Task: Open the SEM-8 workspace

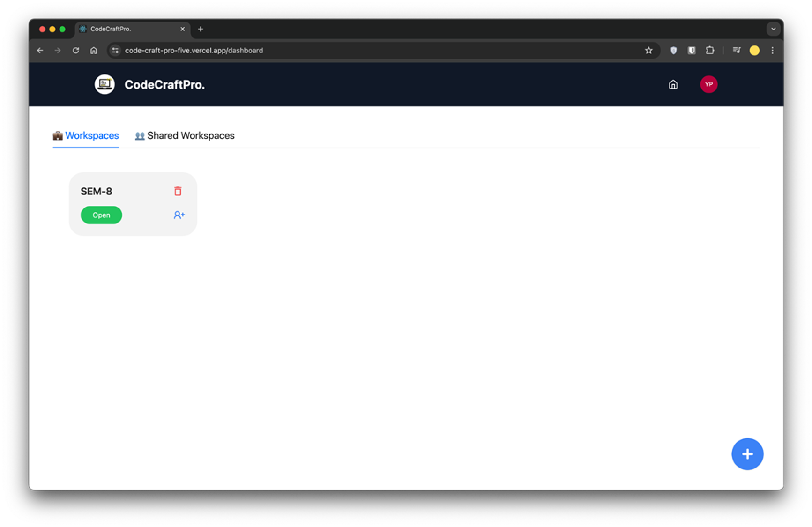Action: [x=101, y=215]
